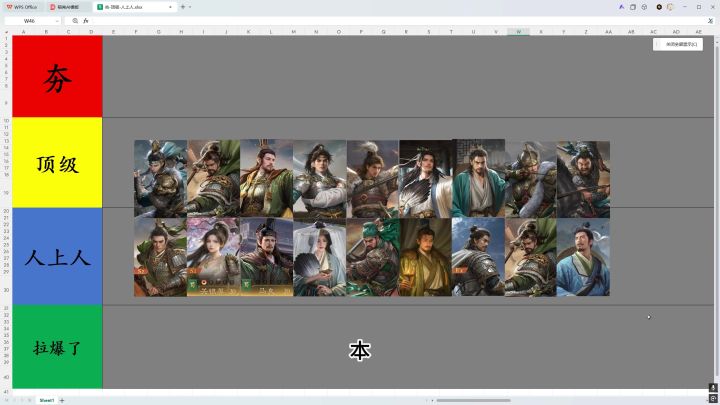720x405 pixels.
Task: Open a new tab with plus button
Action: click(x=183, y=7)
